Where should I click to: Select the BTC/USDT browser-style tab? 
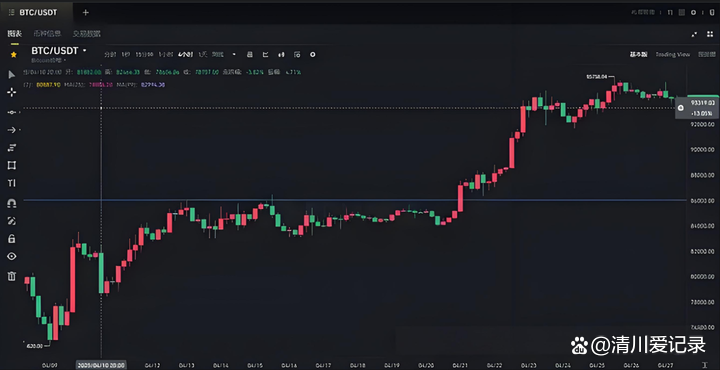point(36,12)
